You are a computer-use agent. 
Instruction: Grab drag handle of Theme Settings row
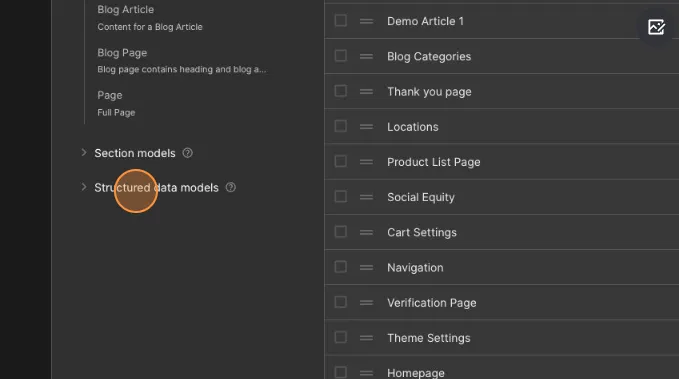point(366,338)
